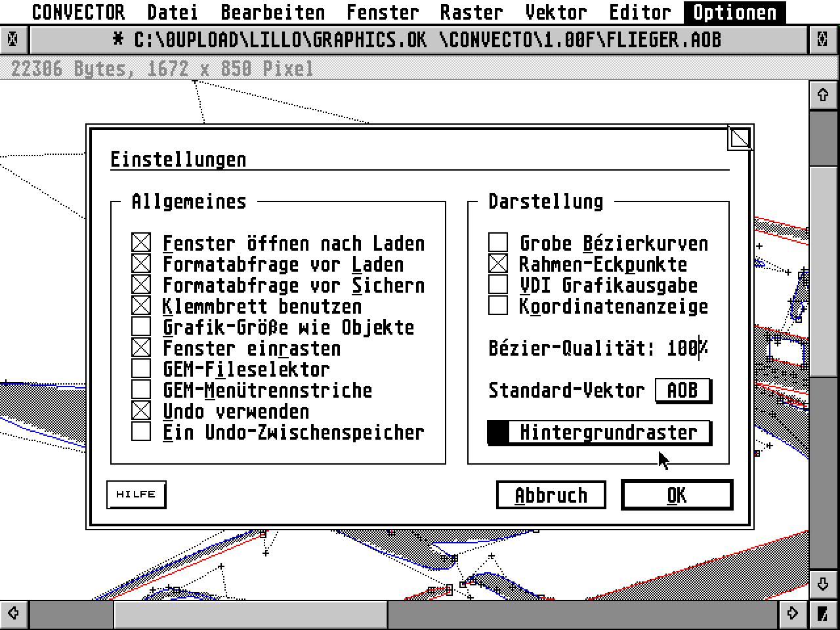
Task: Uncheck Klemmbrett benutzen
Action: (140, 305)
